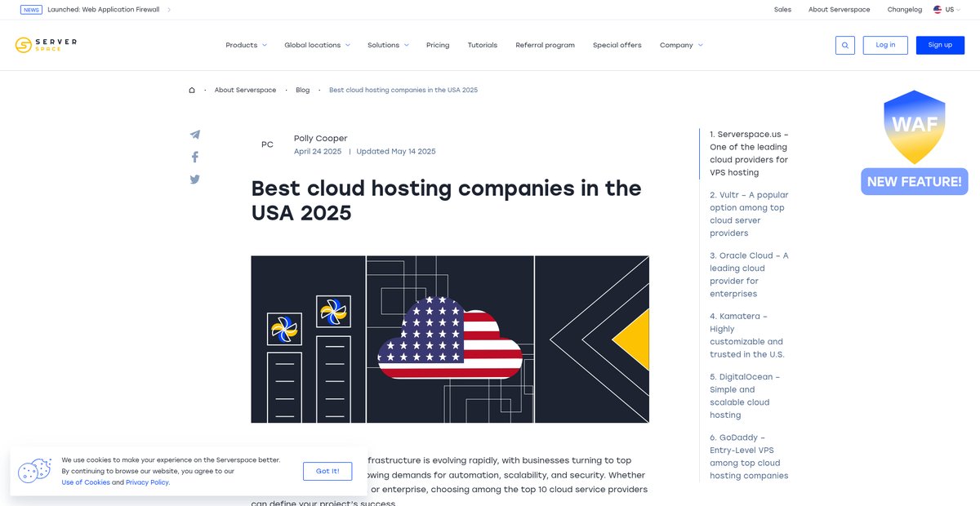Open the Referral program menu item
Screen dimensions: 980x506
[545, 45]
